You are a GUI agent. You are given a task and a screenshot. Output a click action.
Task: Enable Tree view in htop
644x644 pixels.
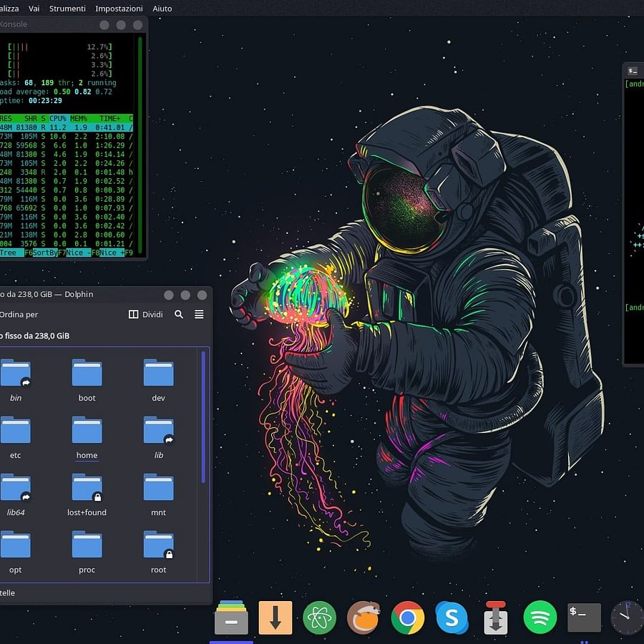(x=7, y=253)
